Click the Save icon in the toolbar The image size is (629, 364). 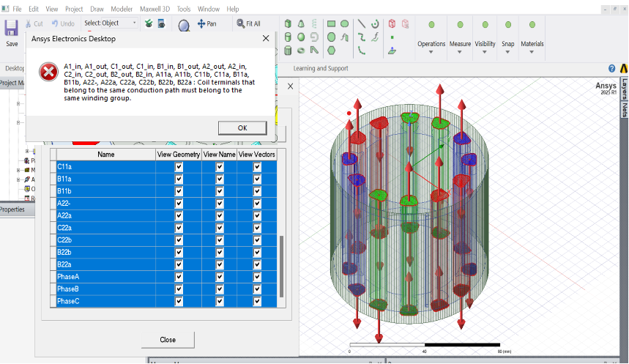[11, 29]
